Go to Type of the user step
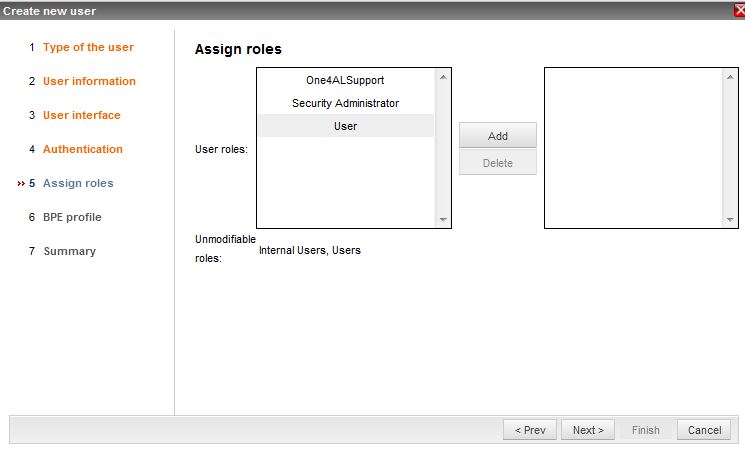 click(88, 47)
